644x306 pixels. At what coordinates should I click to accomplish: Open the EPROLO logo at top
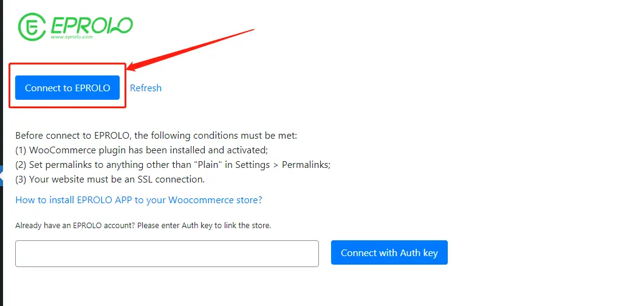(75, 26)
